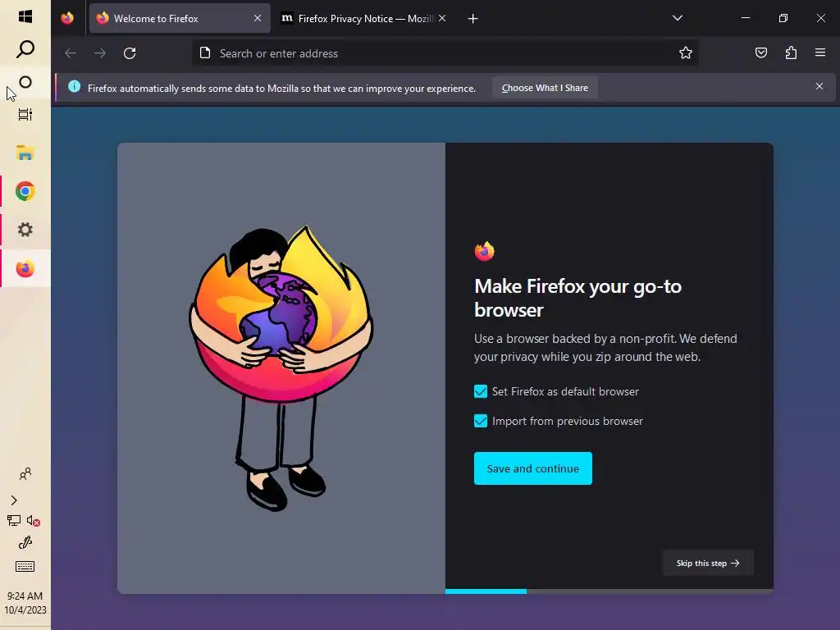The width and height of the screenshot is (840, 630).
Task: Click the onboarding progress bar
Action: [609, 591]
